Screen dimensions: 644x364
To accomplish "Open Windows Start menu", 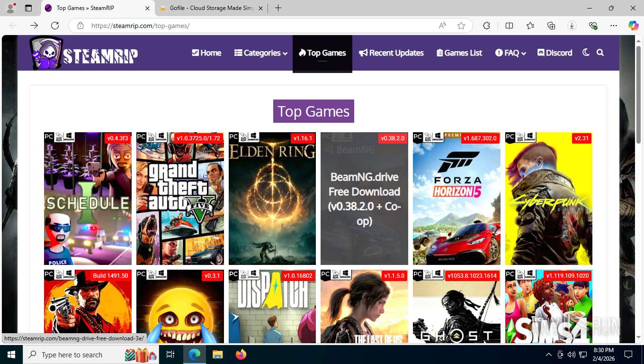I will (11, 355).
